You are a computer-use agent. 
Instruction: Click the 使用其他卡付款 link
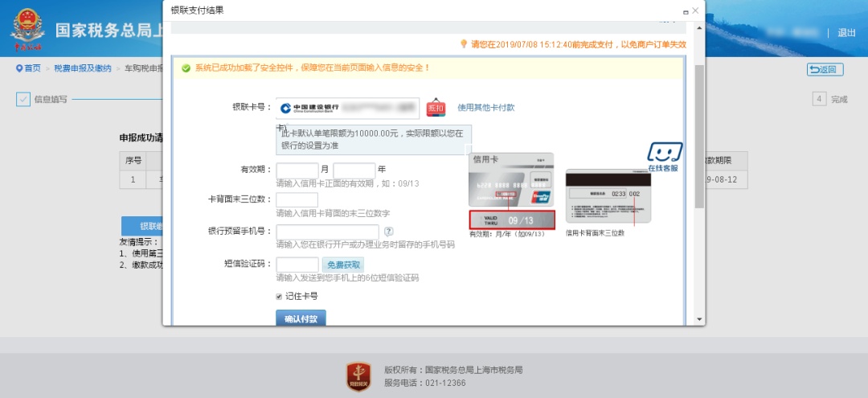click(x=486, y=108)
